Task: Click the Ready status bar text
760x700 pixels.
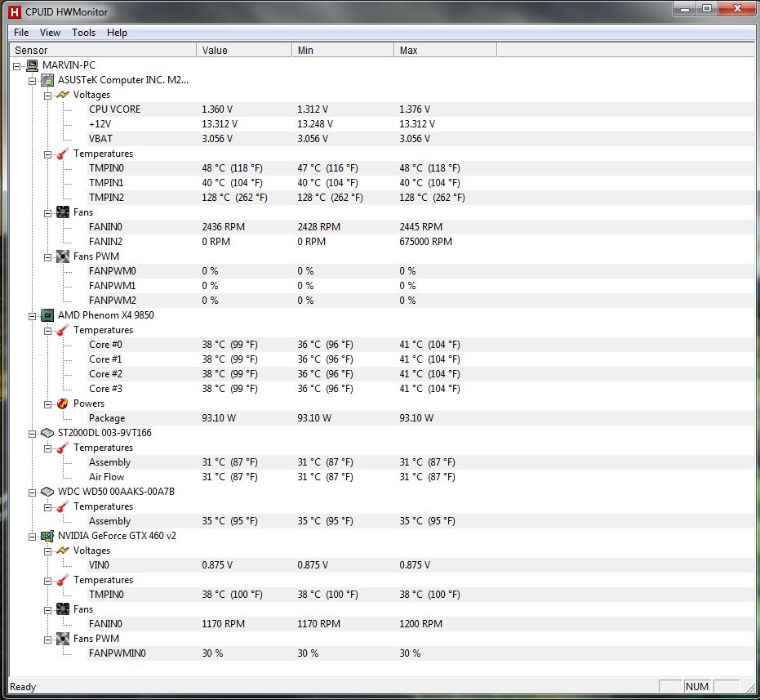Action: click(23, 687)
